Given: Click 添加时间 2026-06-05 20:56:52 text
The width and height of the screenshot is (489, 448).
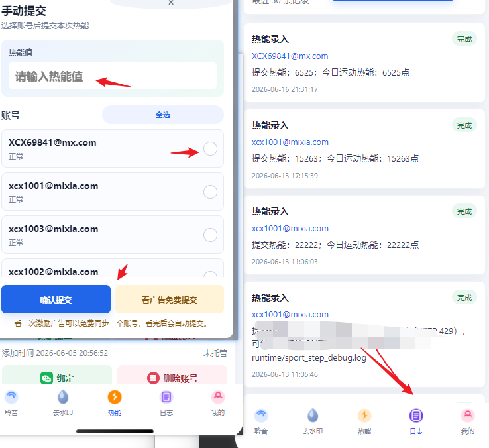Looking at the screenshot, I should tap(55, 353).
